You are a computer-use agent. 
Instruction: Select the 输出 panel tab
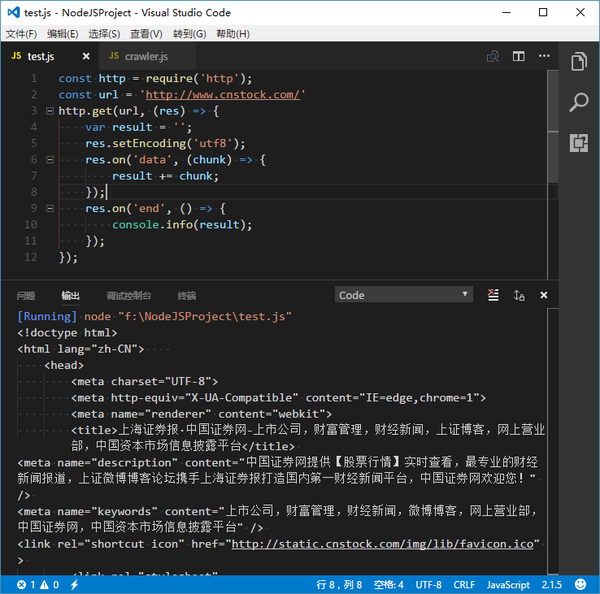(x=70, y=295)
